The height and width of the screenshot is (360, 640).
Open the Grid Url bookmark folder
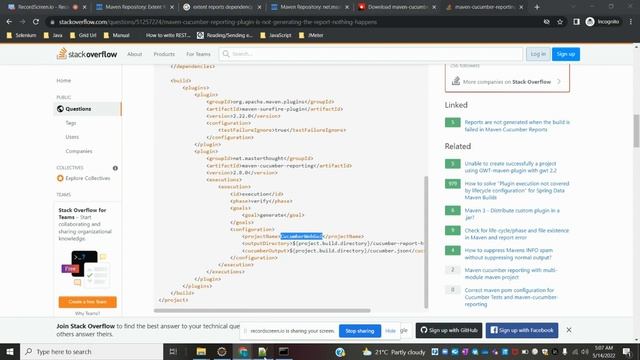[83, 36]
